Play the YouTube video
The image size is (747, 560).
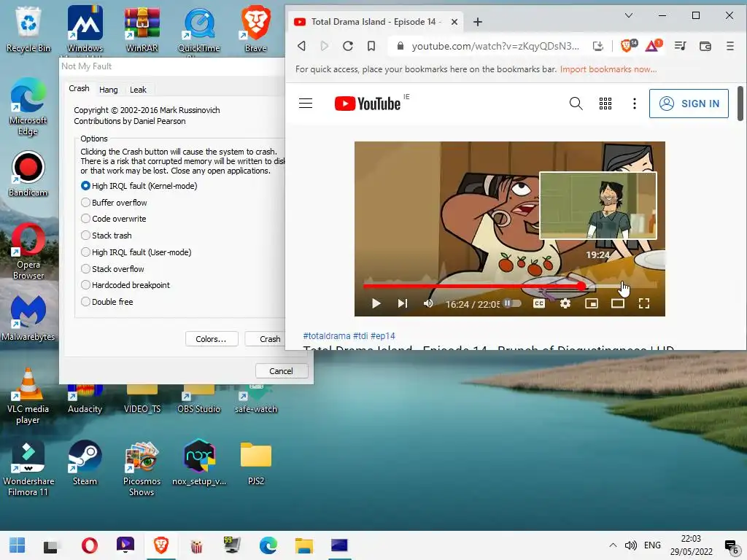click(x=376, y=303)
